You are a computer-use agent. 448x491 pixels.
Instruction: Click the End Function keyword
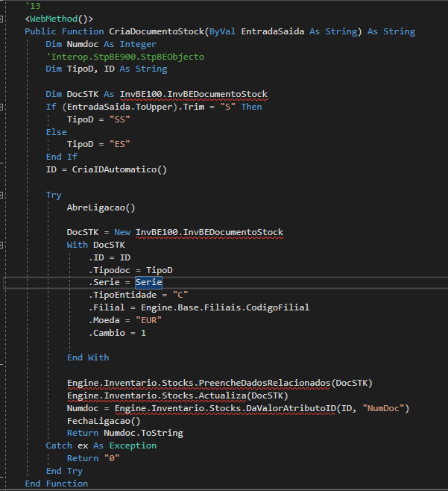coord(56,484)
